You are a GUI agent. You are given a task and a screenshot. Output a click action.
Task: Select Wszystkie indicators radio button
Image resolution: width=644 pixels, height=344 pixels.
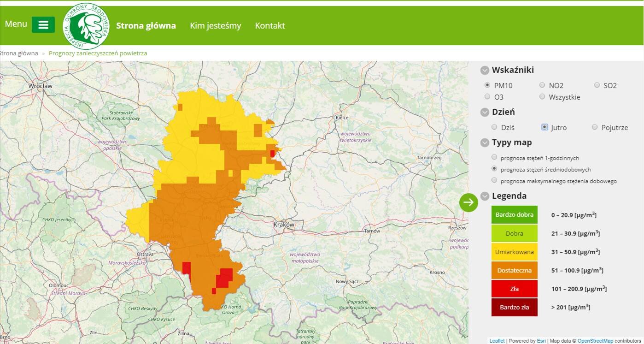pyautogui.click(x=542, y=97)
